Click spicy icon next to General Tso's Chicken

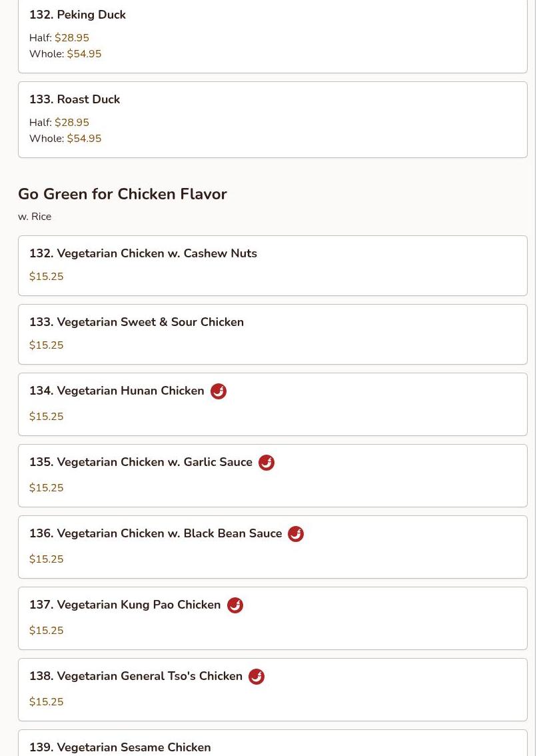pos(257,677)
